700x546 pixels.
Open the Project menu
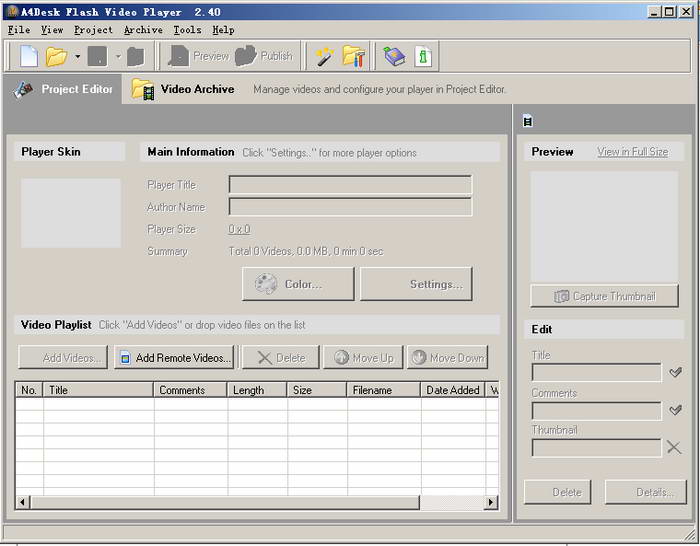pyautogui.click(x=93, y=30)
